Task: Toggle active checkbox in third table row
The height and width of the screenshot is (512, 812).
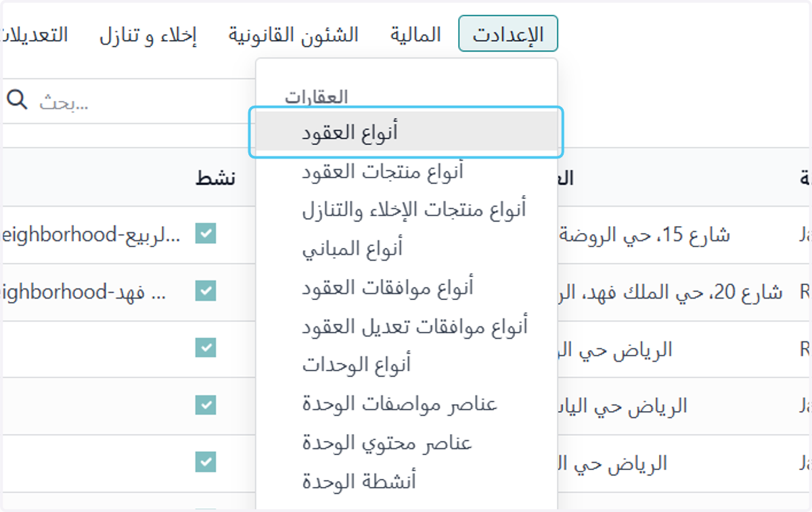Action: [206, 347]
